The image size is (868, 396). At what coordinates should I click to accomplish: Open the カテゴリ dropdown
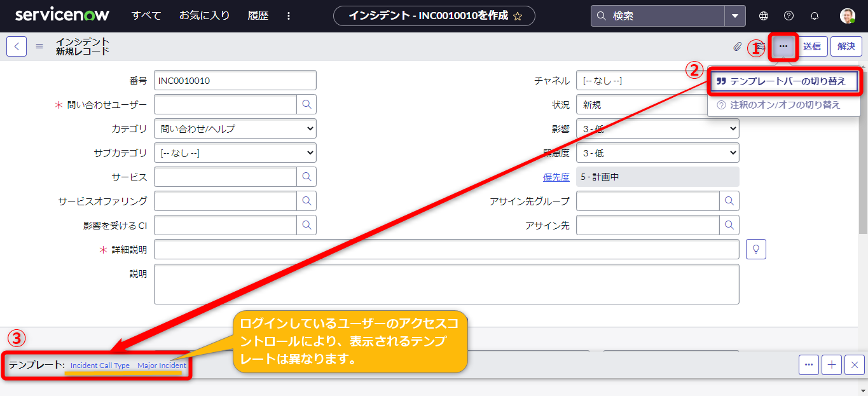235,128
